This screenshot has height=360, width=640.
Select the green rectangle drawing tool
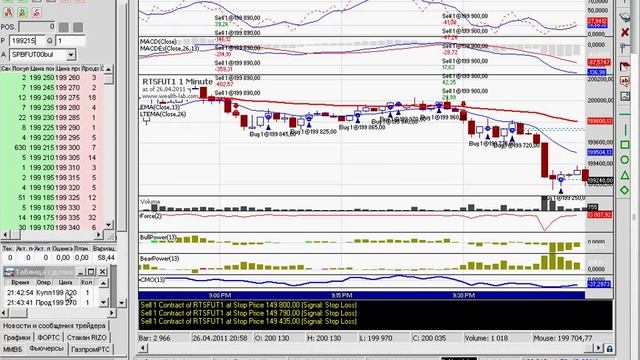point(624,144)
